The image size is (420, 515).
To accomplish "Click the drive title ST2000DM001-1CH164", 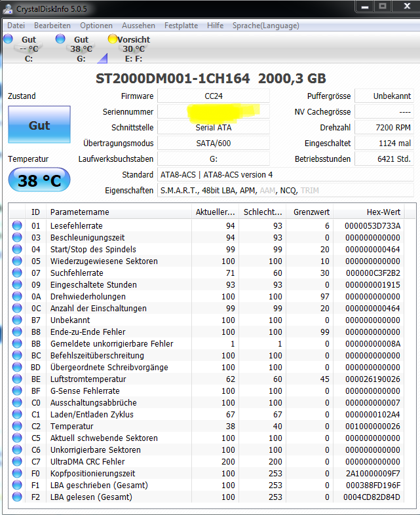I will pos(173,79).
